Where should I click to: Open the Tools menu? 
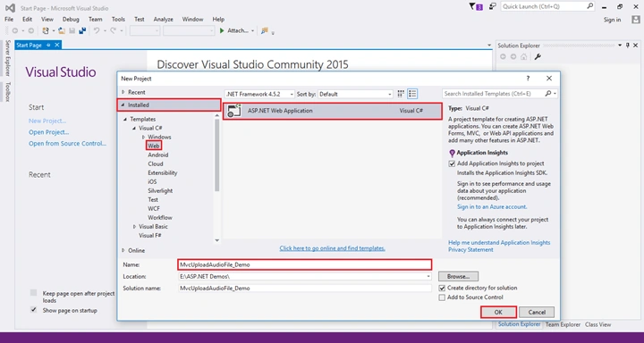pyautogui.click(x=118, y=20)
